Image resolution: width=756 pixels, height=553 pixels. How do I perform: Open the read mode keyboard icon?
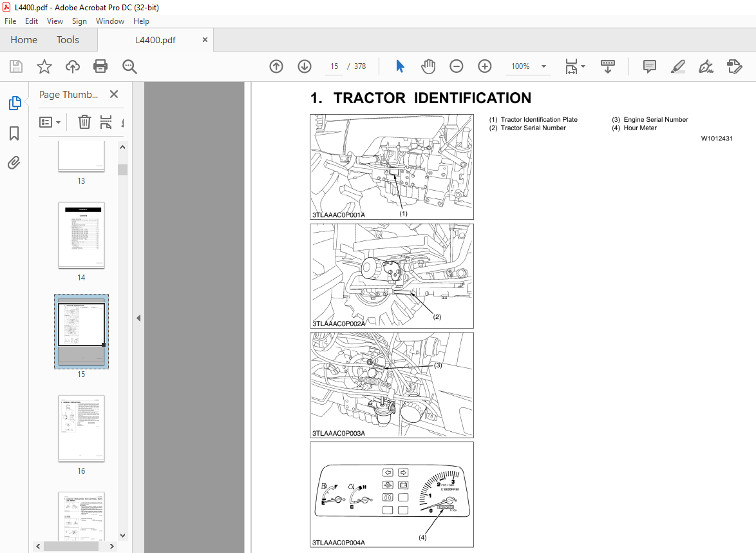pyautogui.click(x=607, y=66)
